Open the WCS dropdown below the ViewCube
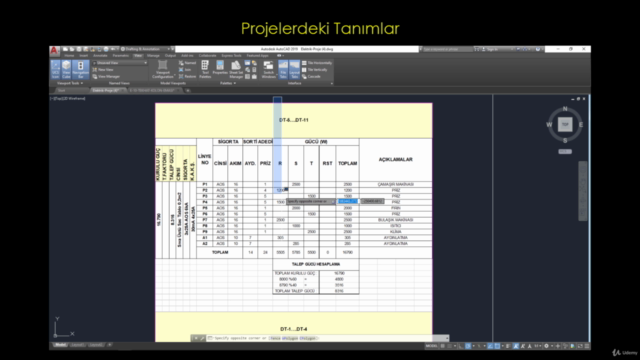Image resolution: width=640 pixels, height=360 pixels. (x=565, y=151)
